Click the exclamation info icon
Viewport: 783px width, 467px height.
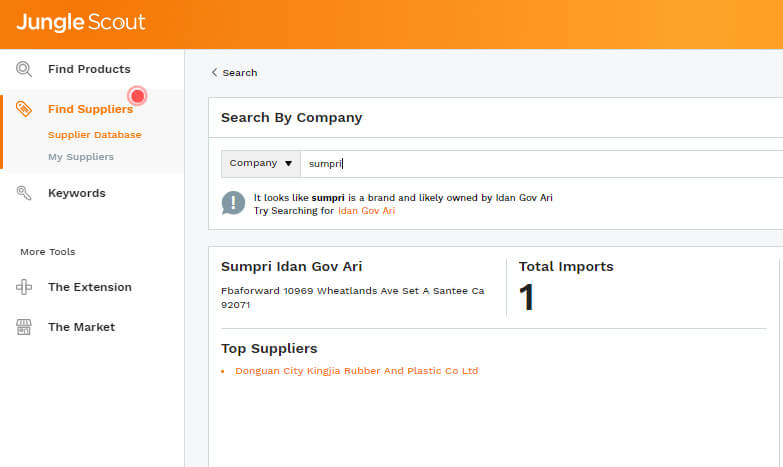click(233, 203)
